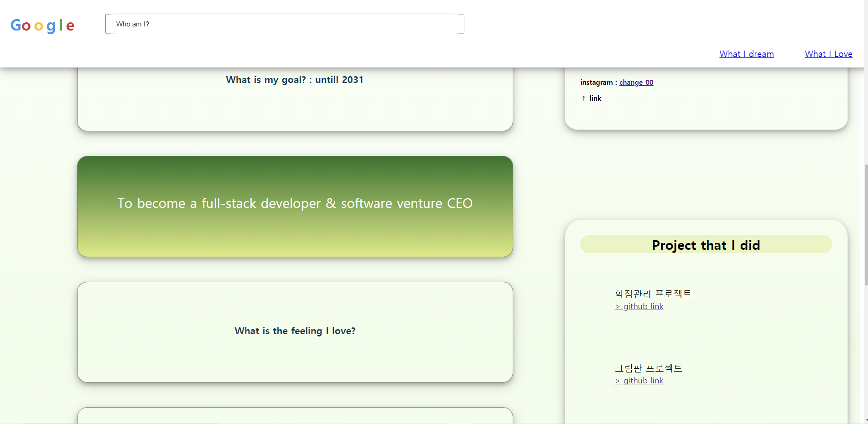868x424 pixels.
Task: Click the Google logo
Action: [x=42, y=25]
